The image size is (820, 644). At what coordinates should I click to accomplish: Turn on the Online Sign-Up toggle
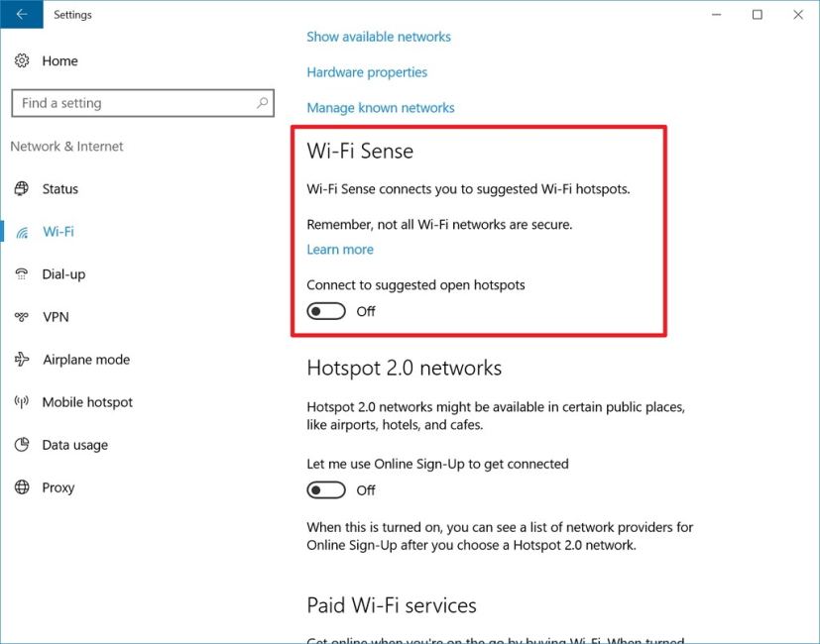click(326, 490)
